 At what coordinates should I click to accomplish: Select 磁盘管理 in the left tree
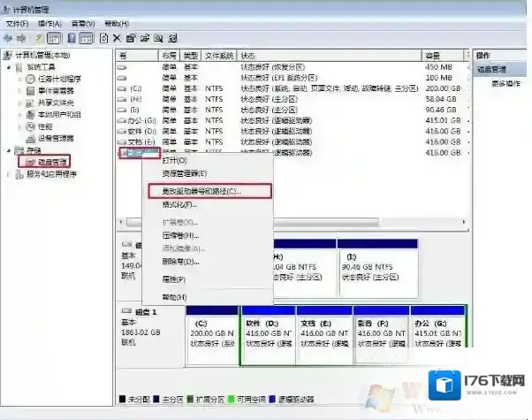tap(52, 163)
